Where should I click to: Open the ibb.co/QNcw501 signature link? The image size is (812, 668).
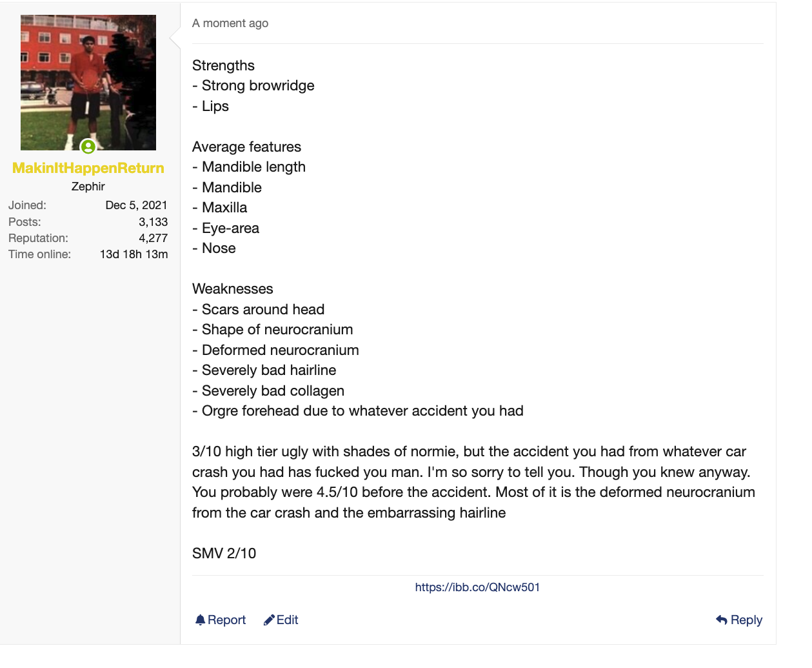point(477,587)
